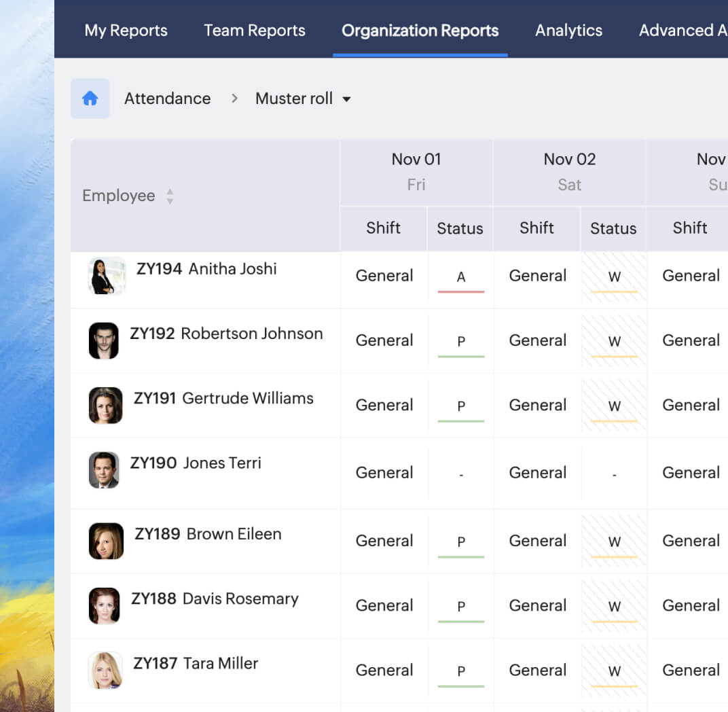Open the Team Reports tab
Viewport: 728px width, 712px height.
(255, 31)
